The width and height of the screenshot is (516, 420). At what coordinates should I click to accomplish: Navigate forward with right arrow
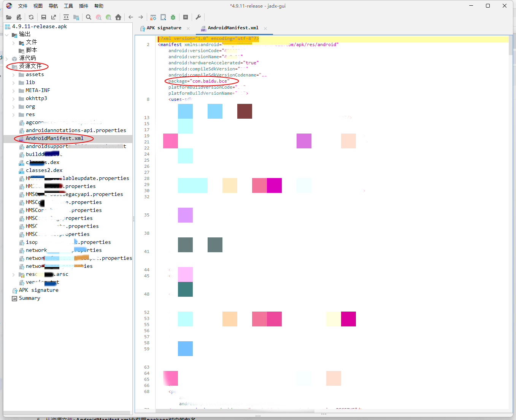coord(141,17)
